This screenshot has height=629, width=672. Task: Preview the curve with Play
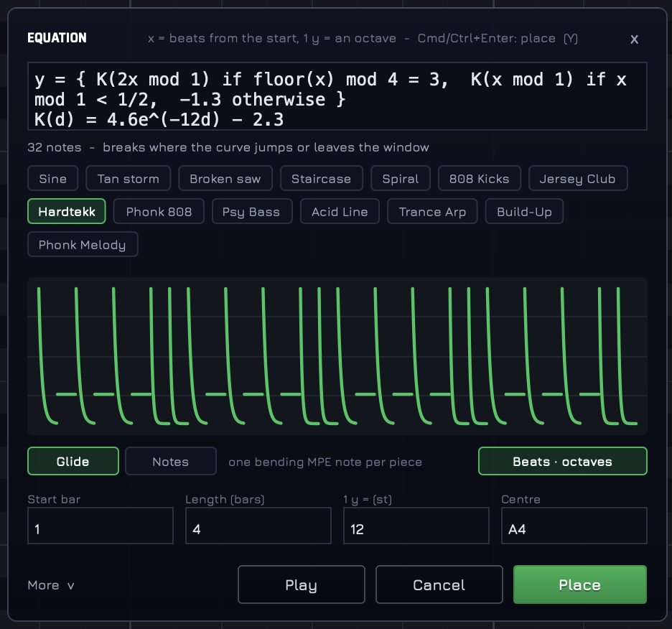pos(302,584)
